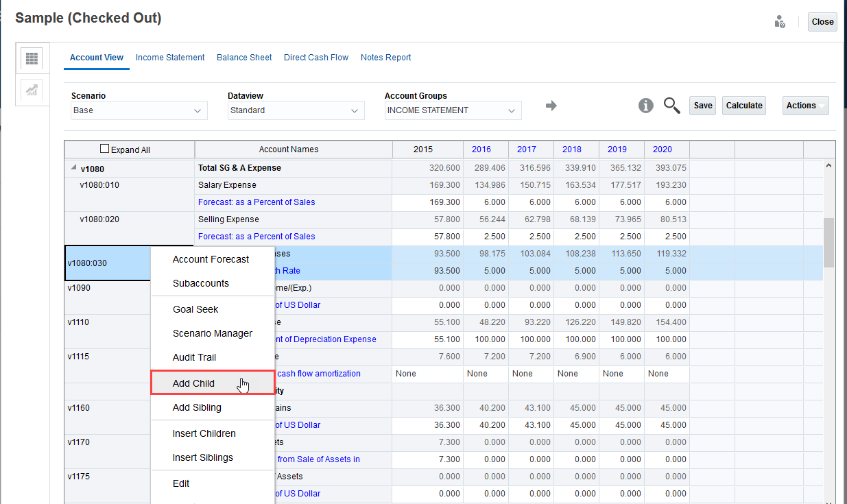Collapse the v1080 tree node triangle
Viewport: 847px width, 504px height.
tap(73, 168)
